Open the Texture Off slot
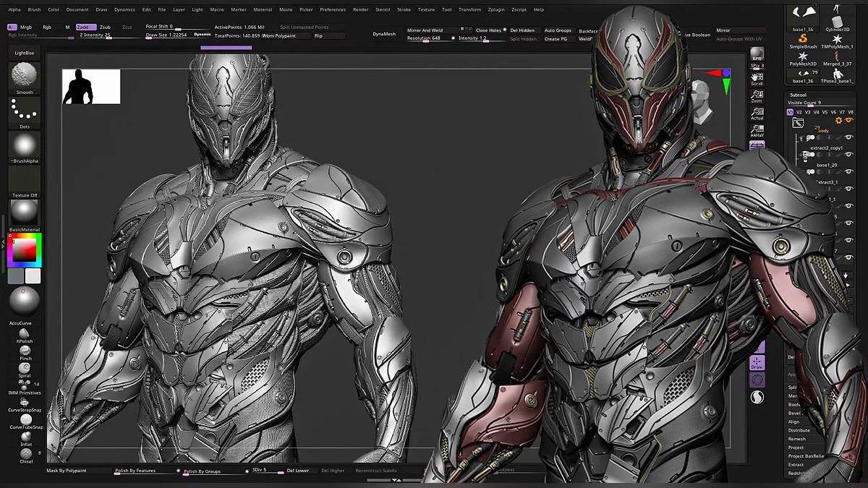868x488 pixels. (x=25, y=180)
